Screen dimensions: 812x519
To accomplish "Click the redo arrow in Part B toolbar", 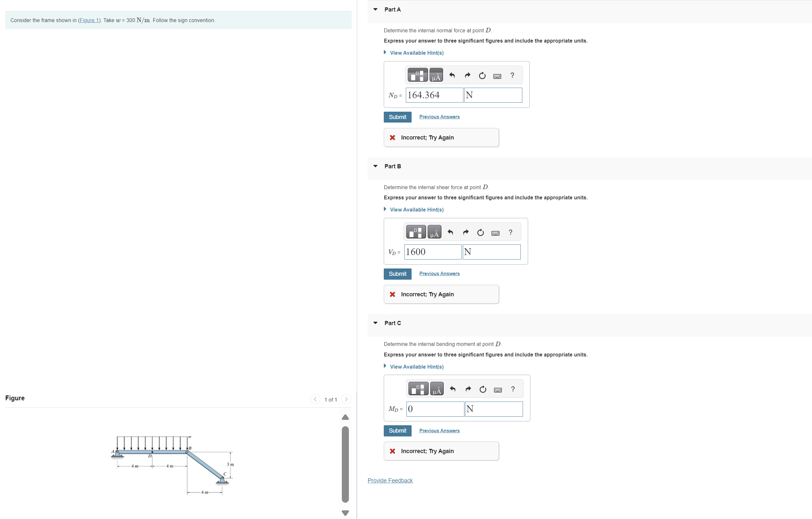I will coord(466,232).
